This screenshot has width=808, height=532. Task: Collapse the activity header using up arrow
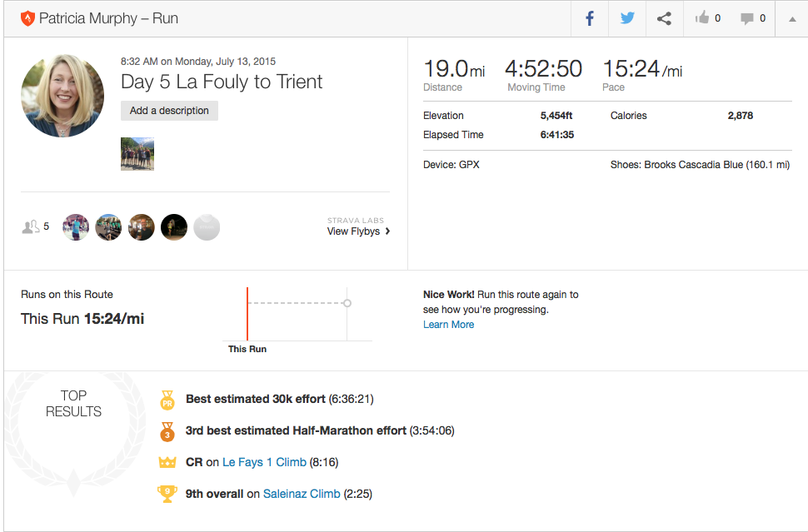pyautogui.click(x=791, y=19)
